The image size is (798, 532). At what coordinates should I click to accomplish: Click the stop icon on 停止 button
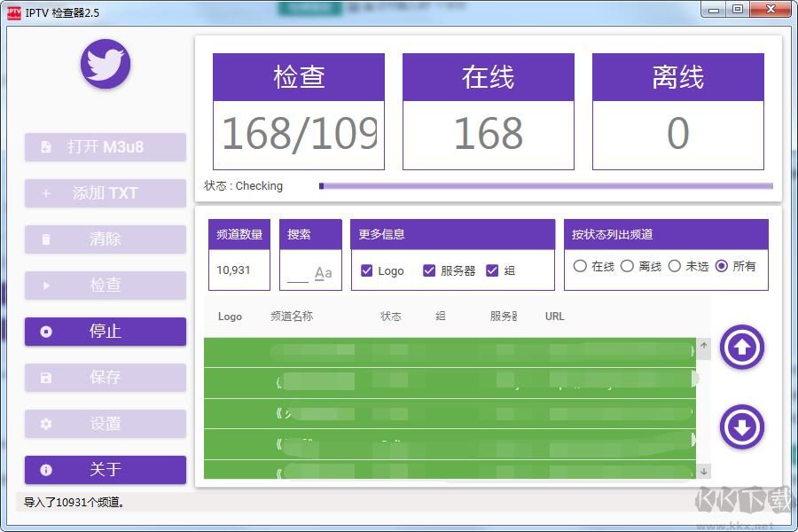(x=45, y=332)
